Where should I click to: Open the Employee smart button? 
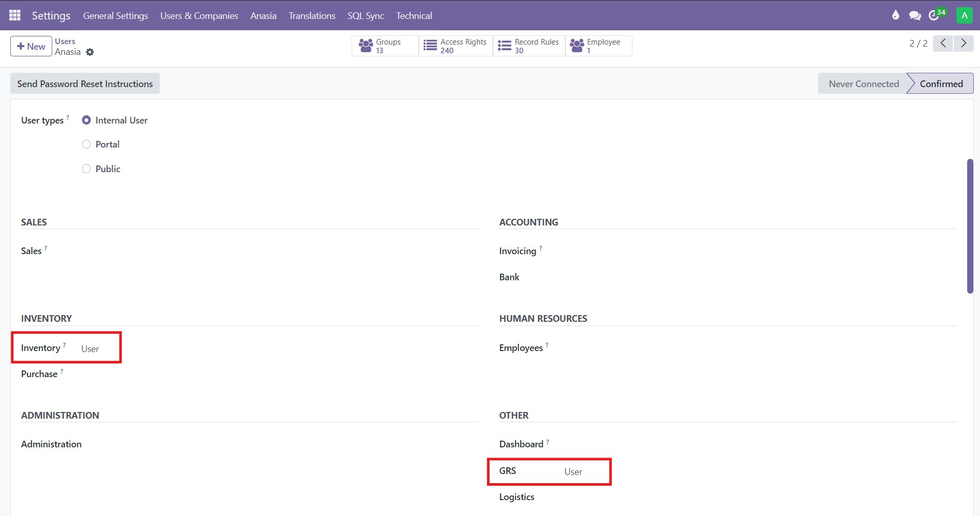pos(598,46)
